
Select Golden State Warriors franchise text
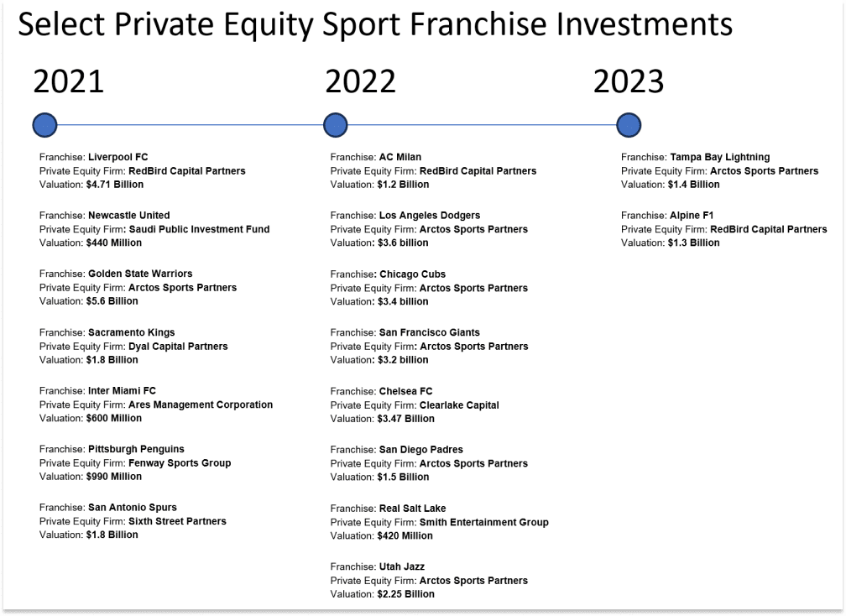click(x=140, y=274)
